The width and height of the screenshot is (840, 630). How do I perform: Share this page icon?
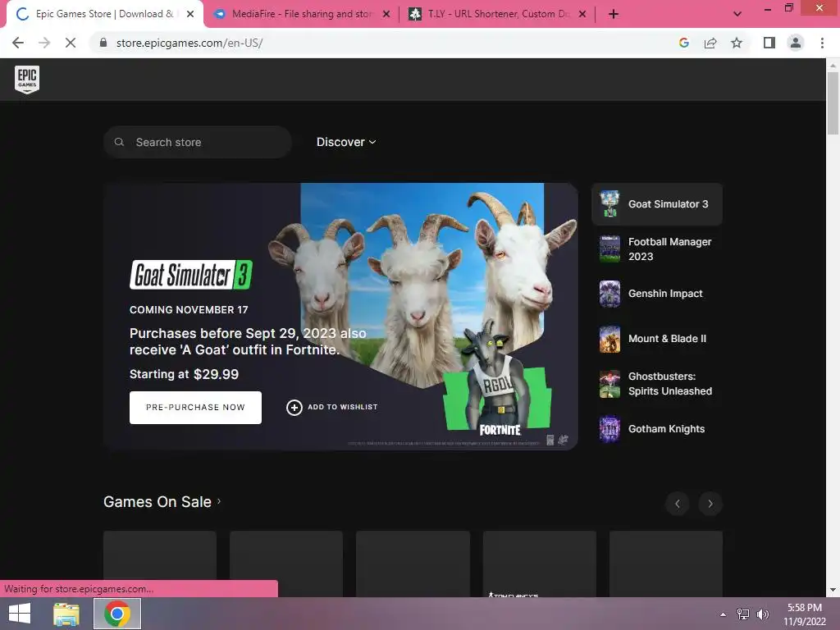[710, 43]
